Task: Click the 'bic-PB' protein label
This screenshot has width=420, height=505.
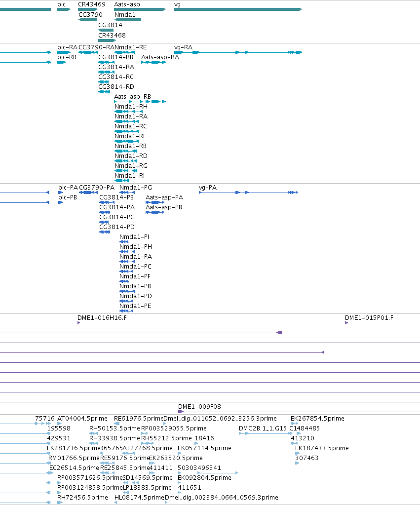Action: (x=68, y=197)
